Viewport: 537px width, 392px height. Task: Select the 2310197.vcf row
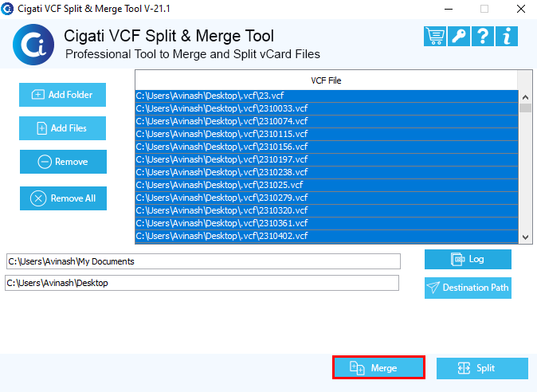click(327, 159)
